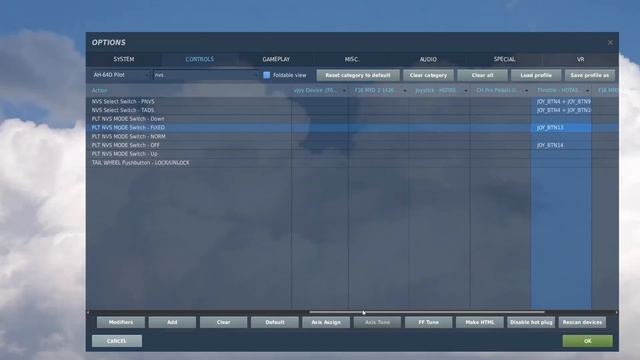Click the JOY_BTN14 binding cell
The height and width of the screenshot is (360, 640).
(x=561, y=145)
